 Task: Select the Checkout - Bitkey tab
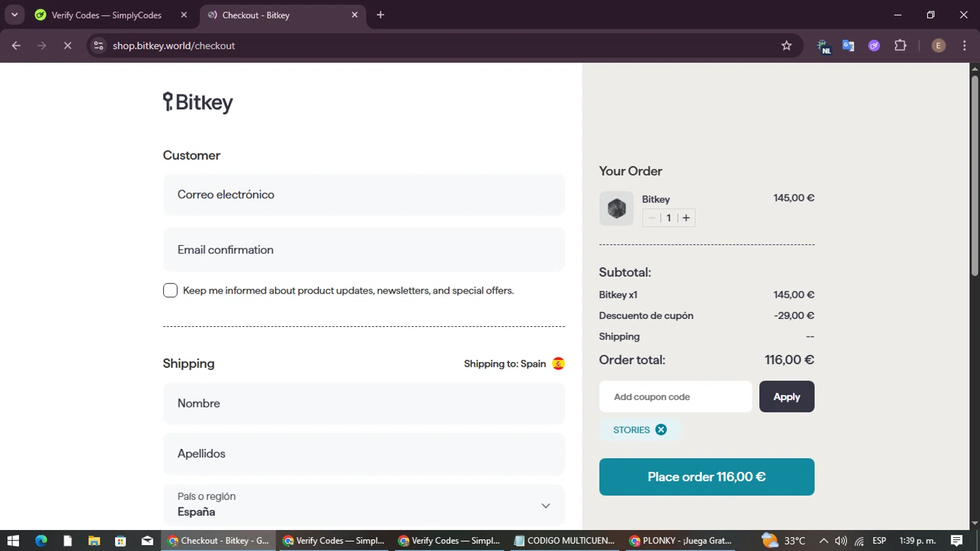[282, 14]
